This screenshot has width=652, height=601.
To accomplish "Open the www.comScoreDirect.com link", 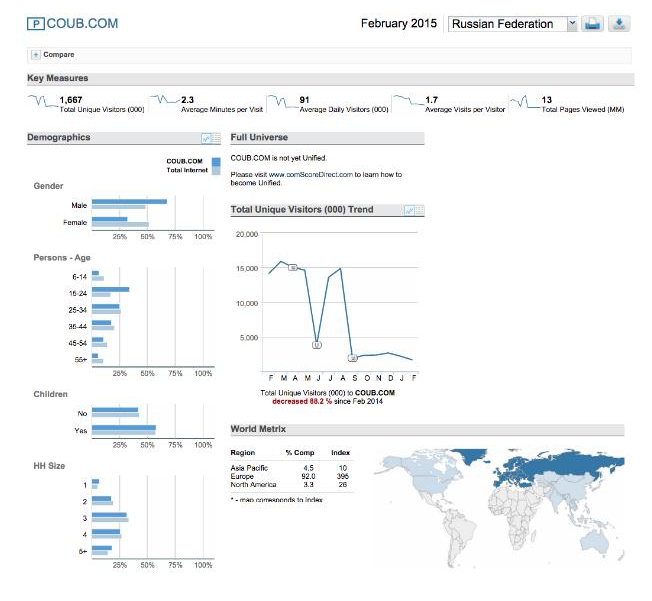I will (x=311, y=175).
